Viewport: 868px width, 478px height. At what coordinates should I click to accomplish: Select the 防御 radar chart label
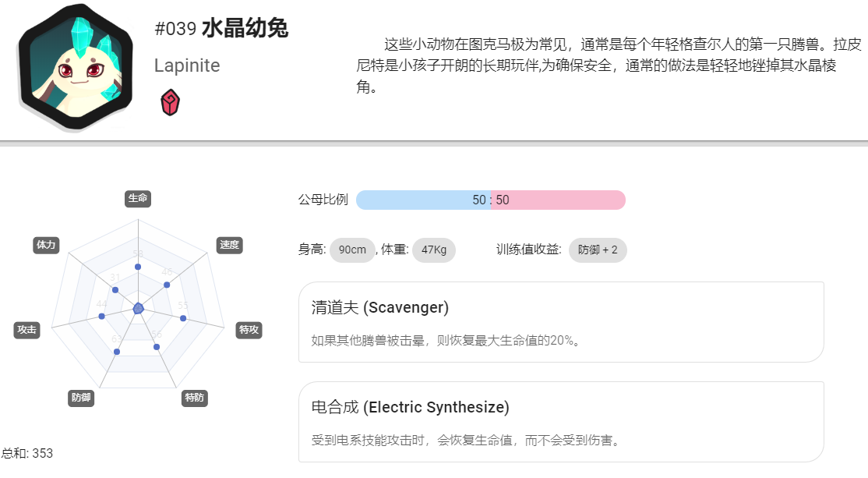pyautogui.click(x=81, y=398)
